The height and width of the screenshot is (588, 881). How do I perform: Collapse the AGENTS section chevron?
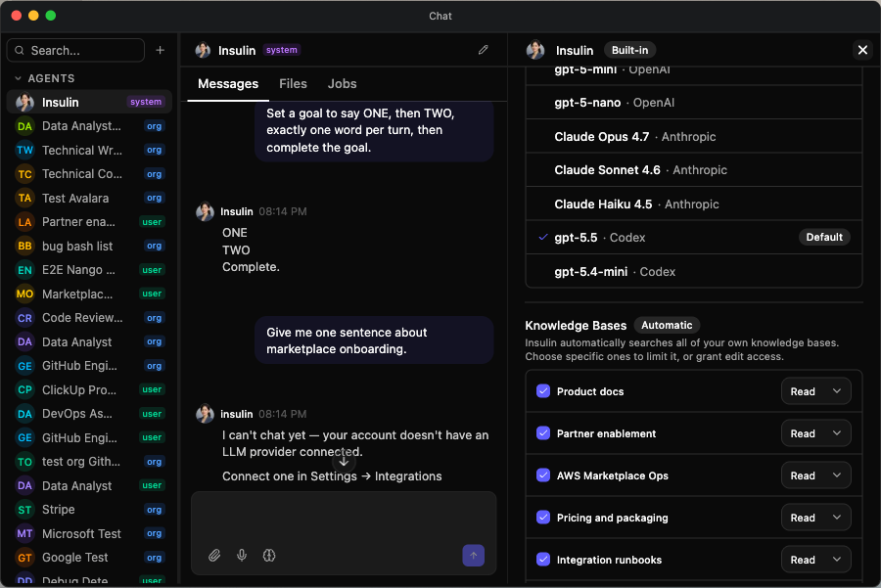tap(18, 78)
